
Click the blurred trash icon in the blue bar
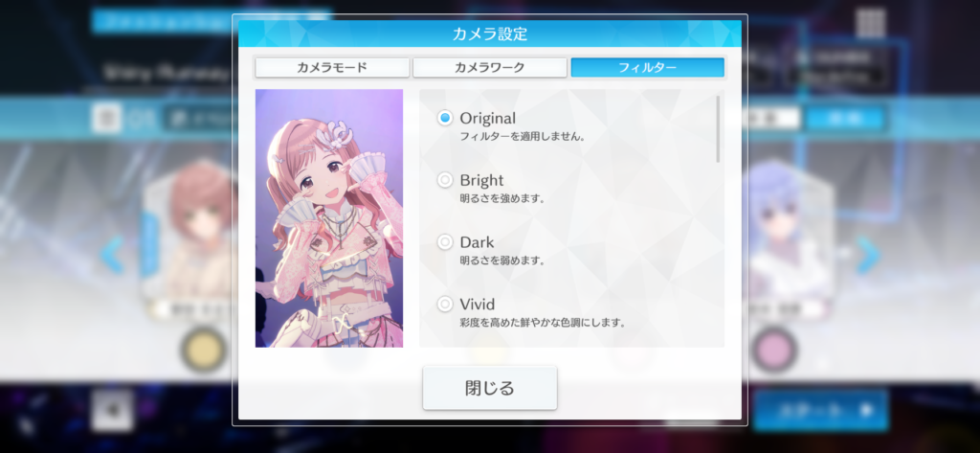(x=105, y=118)
